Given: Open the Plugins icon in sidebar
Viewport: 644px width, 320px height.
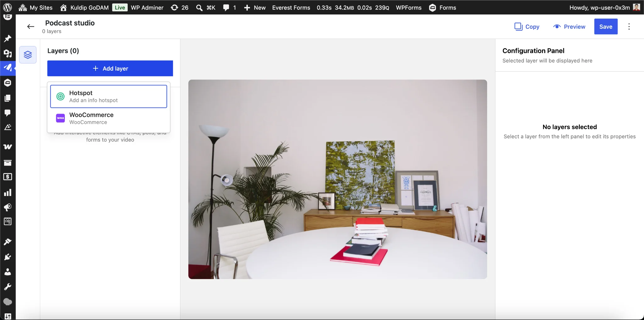Looking at the screenshot, I should (8, 257).
